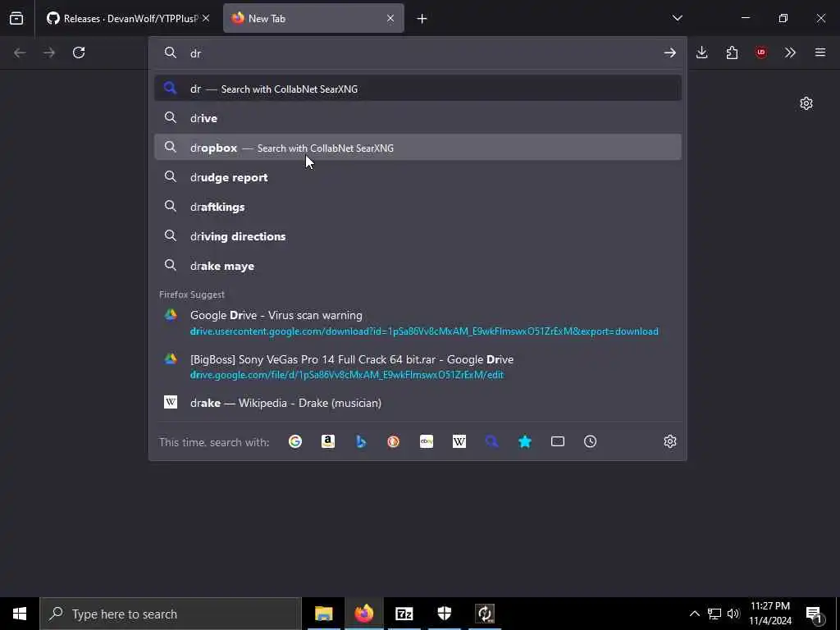Click the address bar containing 'dr'
The height and width of the screenshot is (630, 840).
click(418, 53)
